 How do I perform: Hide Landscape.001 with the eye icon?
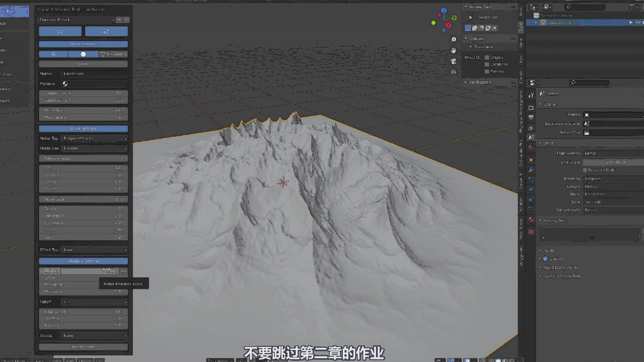(x=638, y=23)
